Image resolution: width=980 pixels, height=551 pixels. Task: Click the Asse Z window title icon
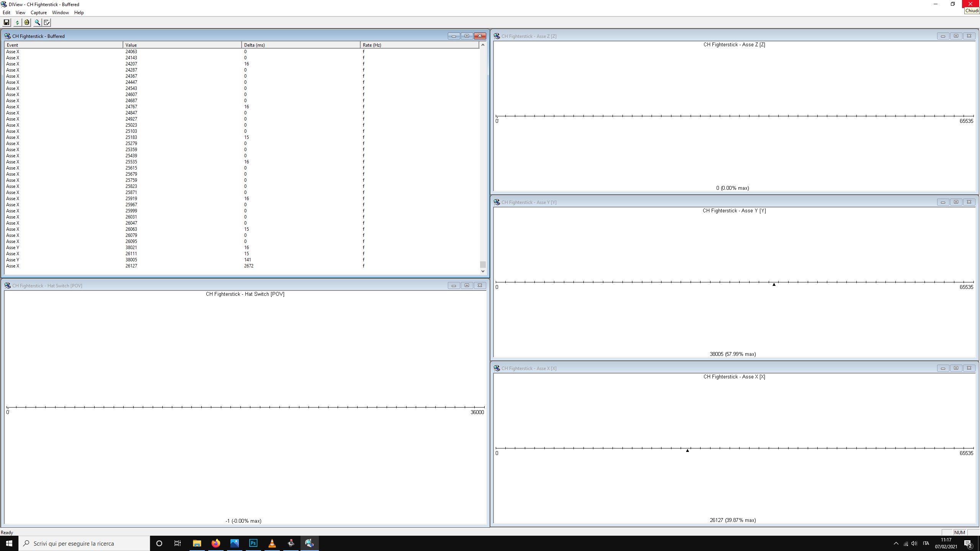pyautogui.click(x=497, y=36)
